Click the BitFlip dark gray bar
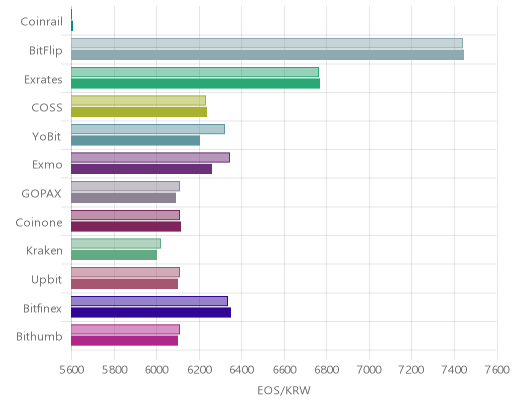This screenshot has height=408, width=512. click(267, 55)
